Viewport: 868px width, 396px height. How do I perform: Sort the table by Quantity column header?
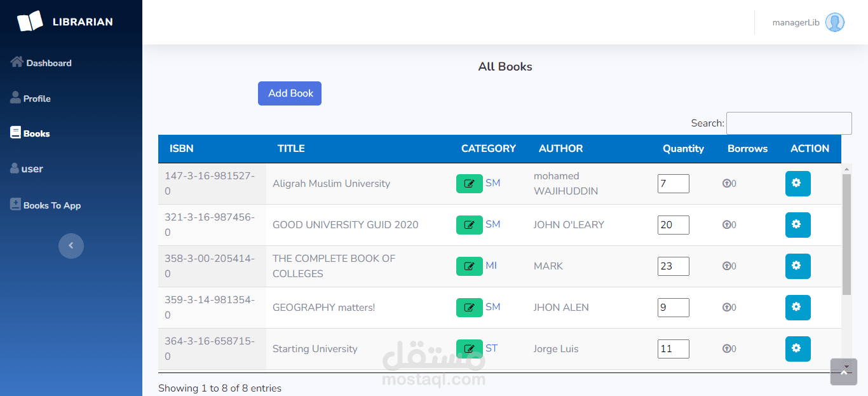(683, 149)
